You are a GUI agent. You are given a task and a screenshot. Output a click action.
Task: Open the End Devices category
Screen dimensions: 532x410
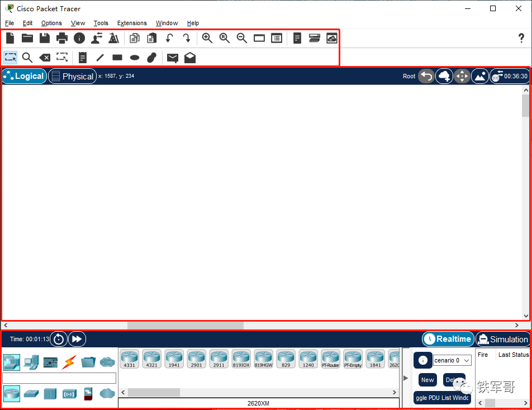[30, 362]
